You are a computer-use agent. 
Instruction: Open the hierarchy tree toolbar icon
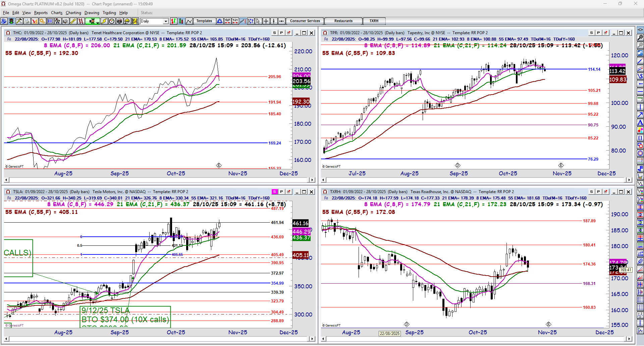58,21
